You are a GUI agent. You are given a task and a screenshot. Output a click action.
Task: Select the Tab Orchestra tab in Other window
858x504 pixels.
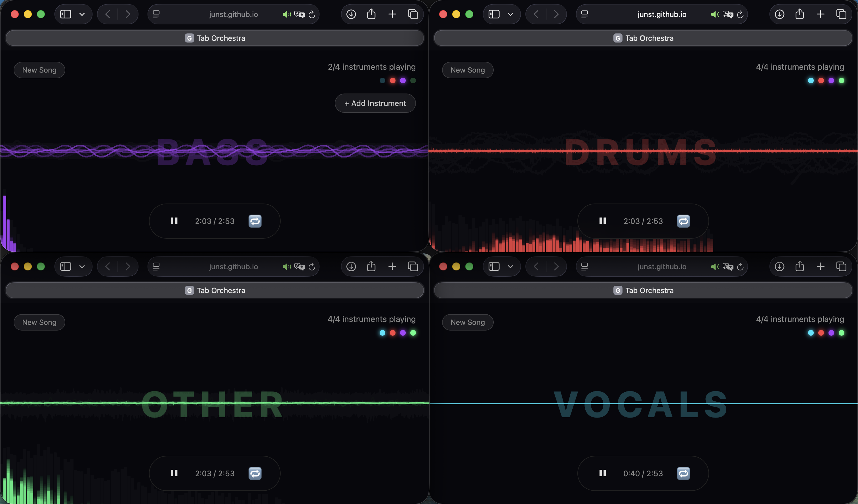coord(214,291)
